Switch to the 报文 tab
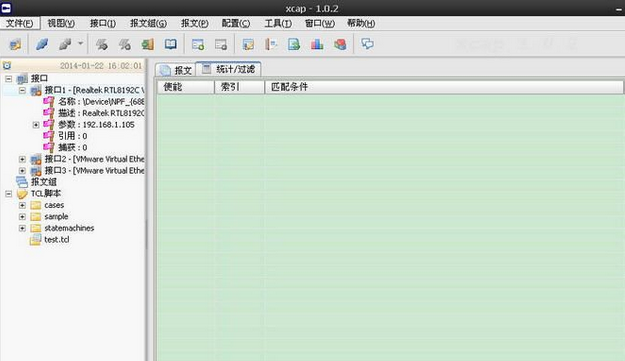Image resolution: width=625 pixels, height=361 pixels. click(175, 70)
